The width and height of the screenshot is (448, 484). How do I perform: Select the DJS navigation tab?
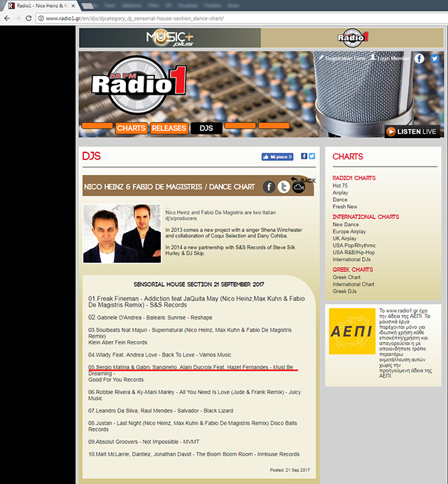click(206, 128)
